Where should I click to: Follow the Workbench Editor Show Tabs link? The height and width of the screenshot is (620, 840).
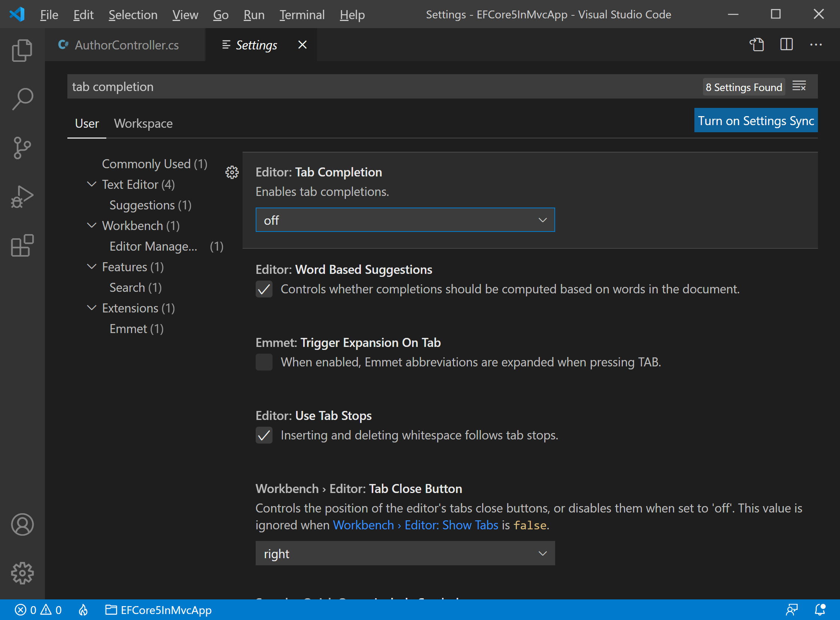(x=416, y=525)
